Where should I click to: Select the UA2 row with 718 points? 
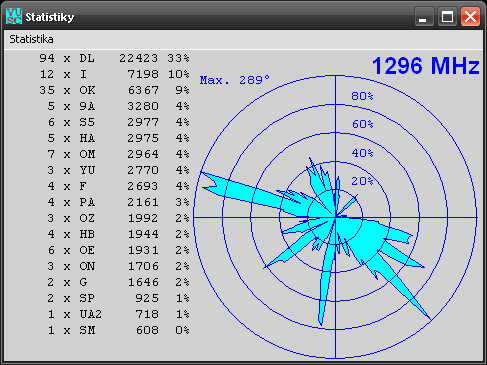[x=114, y=314]
